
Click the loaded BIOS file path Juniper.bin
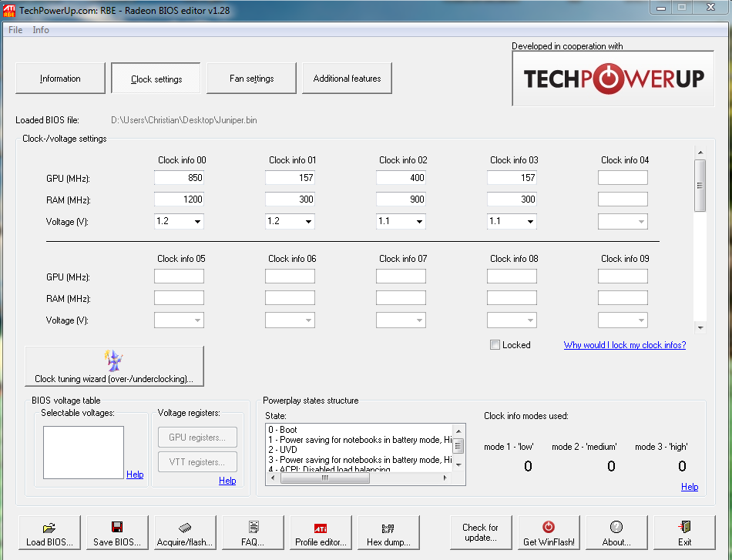coord(184,120)
